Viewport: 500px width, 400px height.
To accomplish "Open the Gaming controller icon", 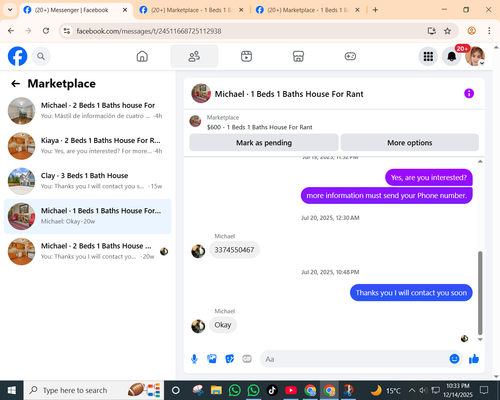I will [350, 56].
